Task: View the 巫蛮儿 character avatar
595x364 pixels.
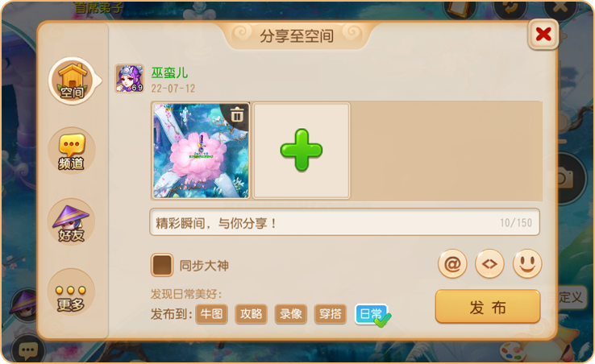Action: [129, 78]
